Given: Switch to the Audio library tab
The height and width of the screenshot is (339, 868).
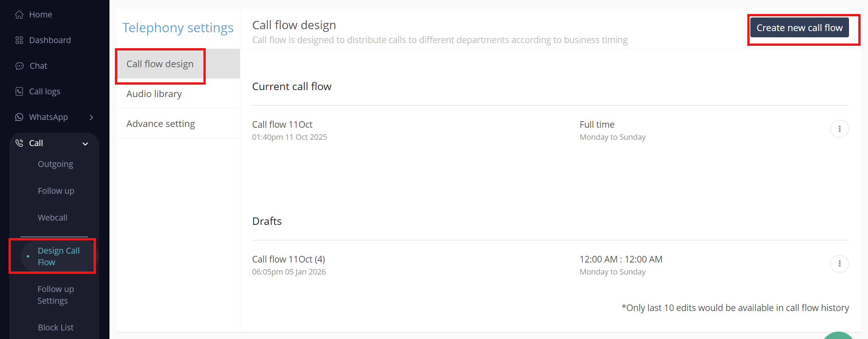Looking at the screenshot, I should point(154,94).
